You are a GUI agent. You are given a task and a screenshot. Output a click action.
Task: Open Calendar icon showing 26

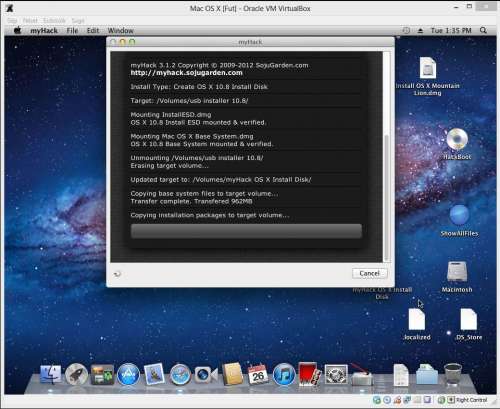[x=258, y=374]
